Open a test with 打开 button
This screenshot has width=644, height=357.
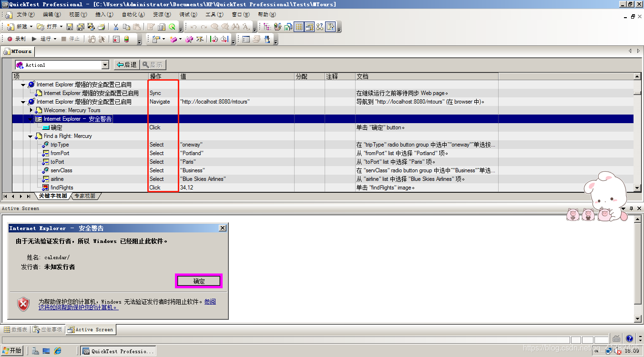tap(48, 27)
